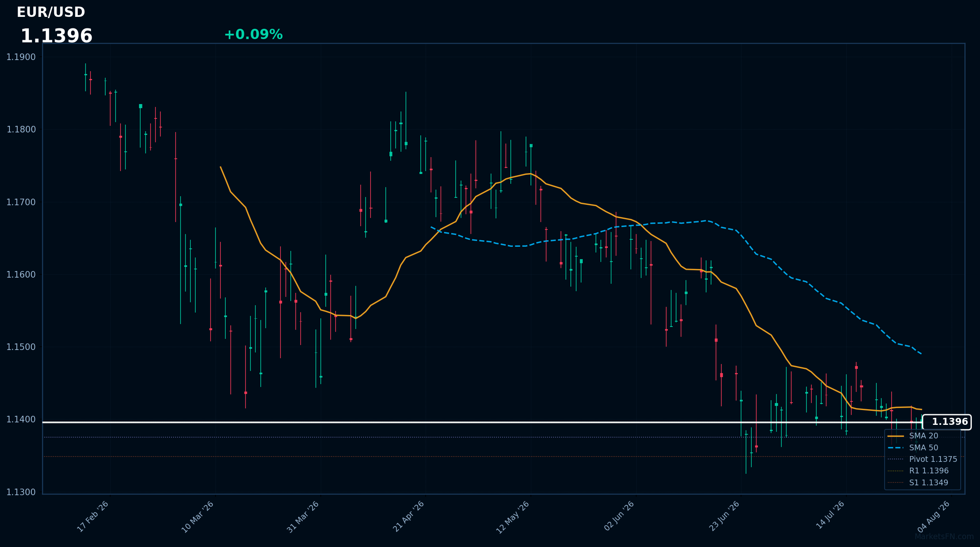Click the 1.1500 y-axis label
Image resolution: width=980 pixels, height=547 pixels.
coord(21,347)
